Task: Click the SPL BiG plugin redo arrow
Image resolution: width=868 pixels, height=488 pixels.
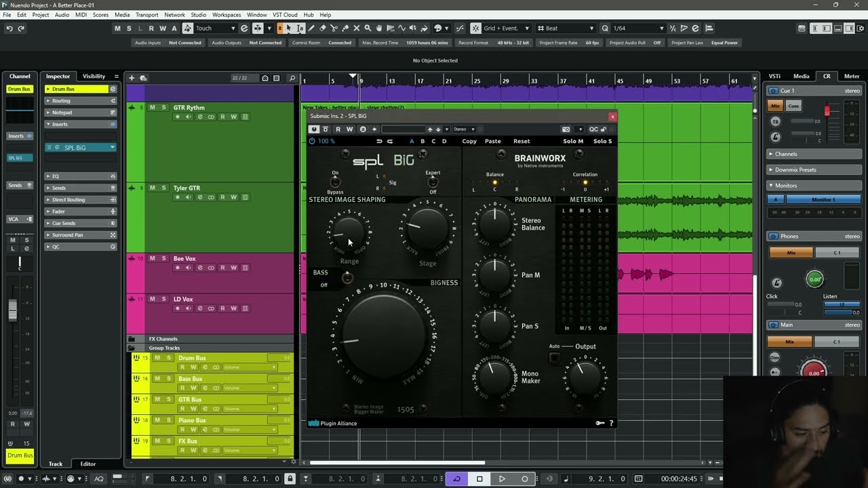Action: 390,141
